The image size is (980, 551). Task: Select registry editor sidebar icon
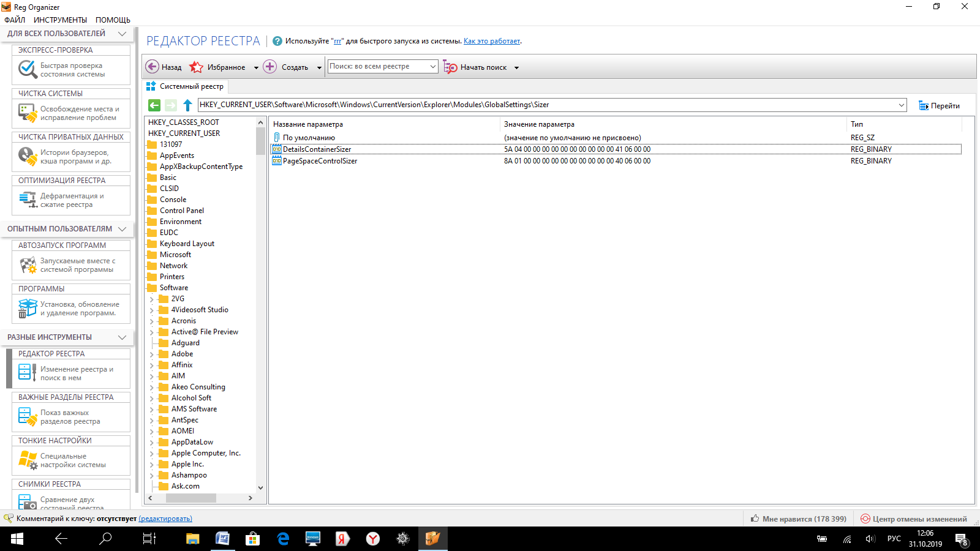28,373
